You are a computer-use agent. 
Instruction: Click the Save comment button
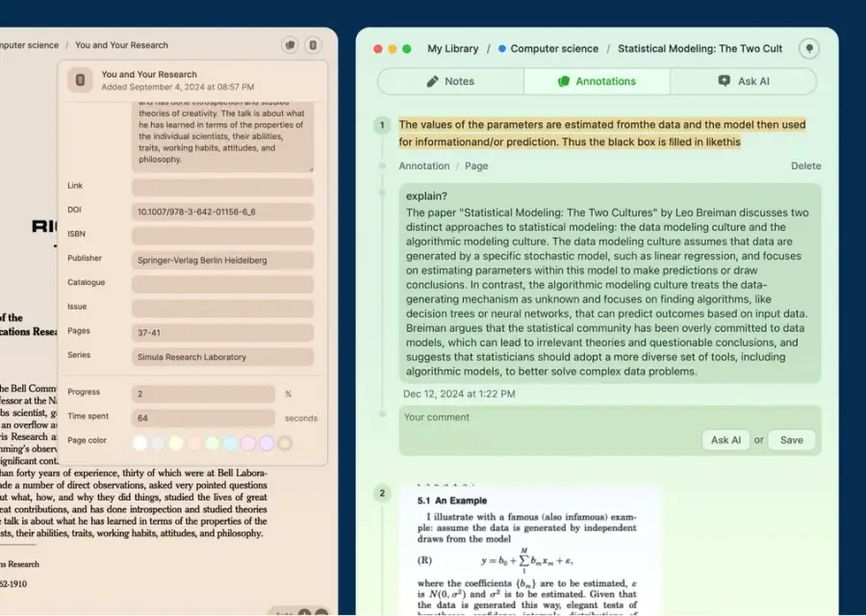[x=792, y=440]
